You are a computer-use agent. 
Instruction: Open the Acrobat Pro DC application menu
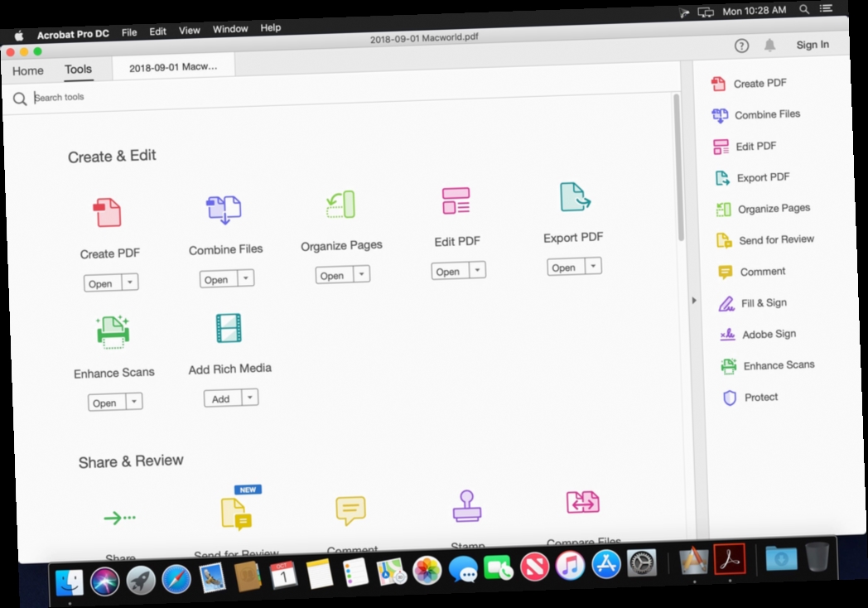(x=73, y=34)
